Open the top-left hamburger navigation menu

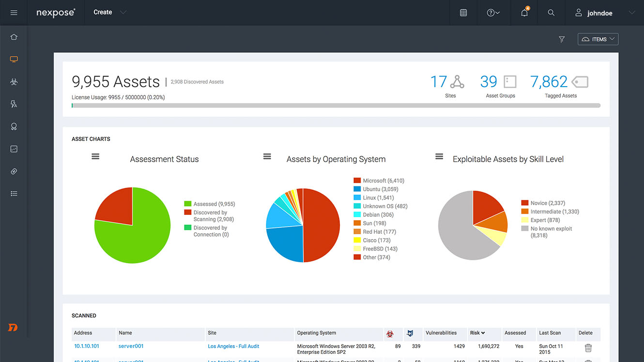[14, 13]
